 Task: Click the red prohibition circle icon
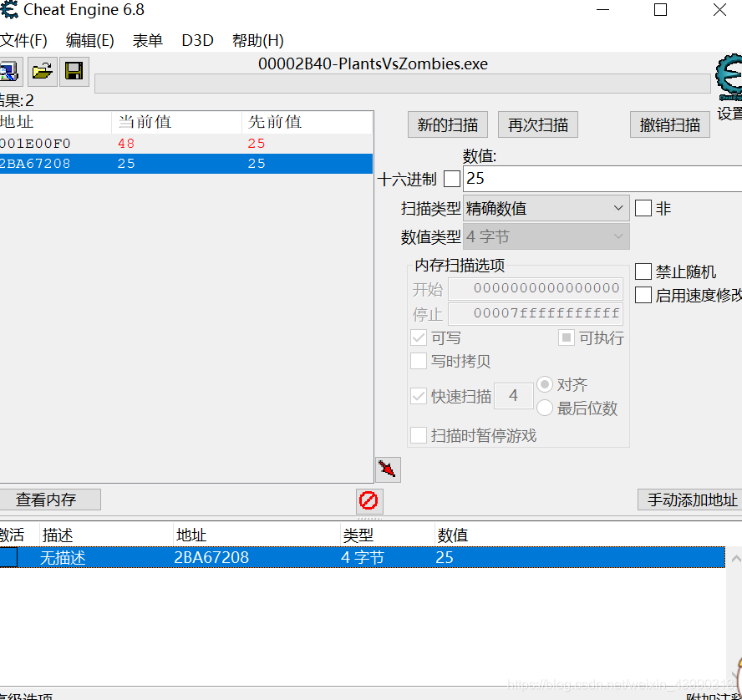368,500
